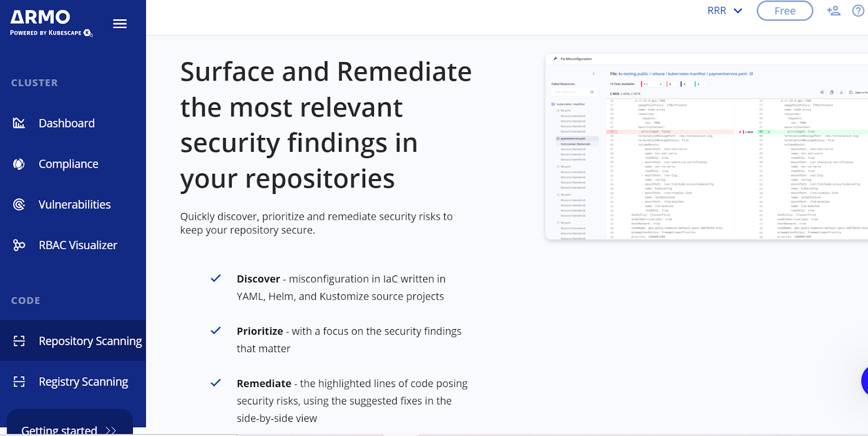Click the Free plan button
Viewport: 868px width, 436px height.
[x=784, y=11]
